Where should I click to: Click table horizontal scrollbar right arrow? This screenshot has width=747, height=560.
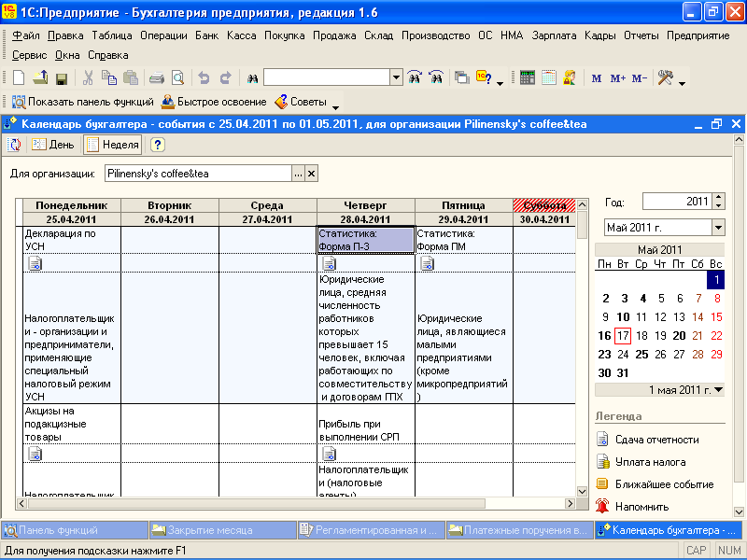click(570, 503)
